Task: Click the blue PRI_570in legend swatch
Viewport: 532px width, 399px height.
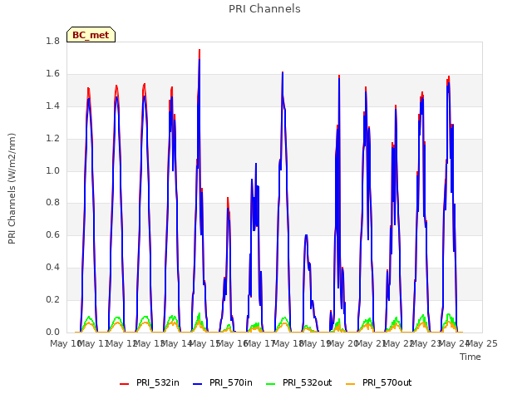Action: click(x=198, y=384)
